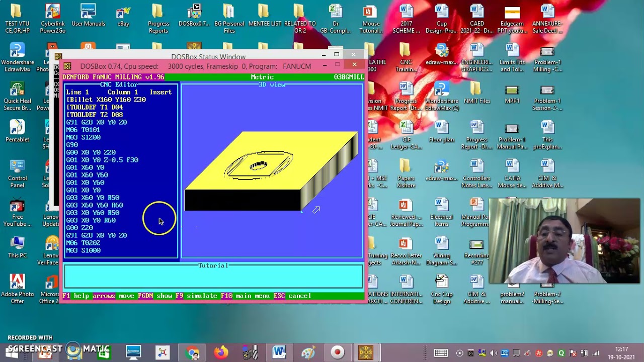Open the Electrical items document

point(441,212)
